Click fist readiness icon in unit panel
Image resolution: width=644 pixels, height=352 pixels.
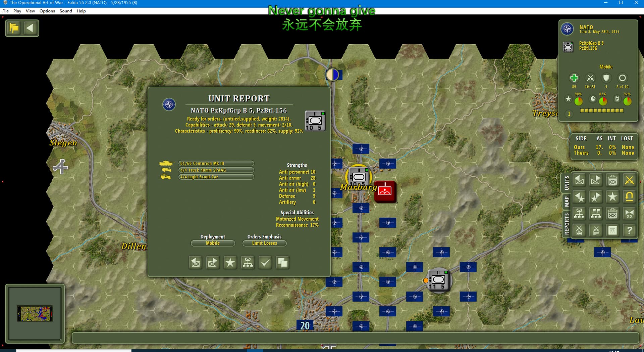coord(593,99)
